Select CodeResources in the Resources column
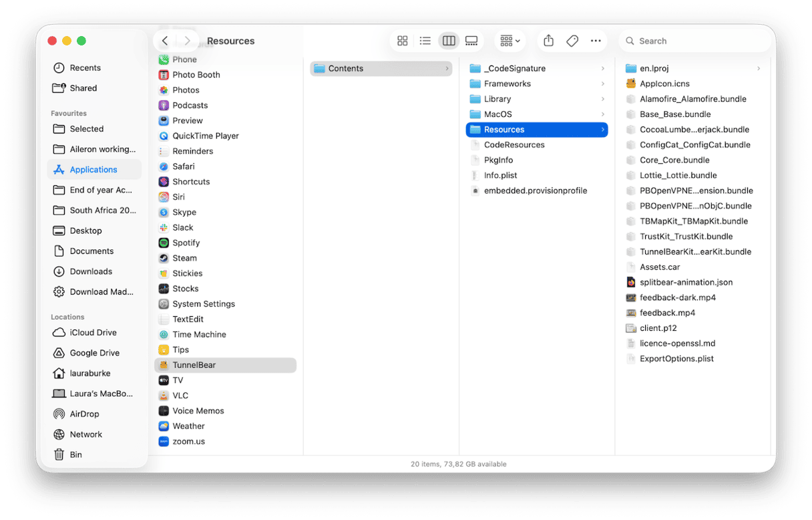This screenshot has width=812, height=520. point(514,144)
